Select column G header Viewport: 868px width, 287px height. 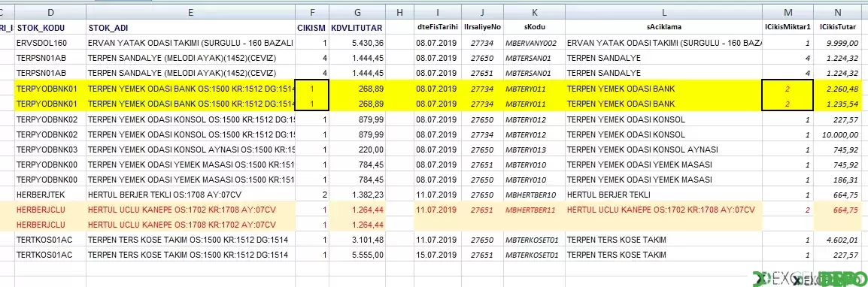tap(357, 12)
